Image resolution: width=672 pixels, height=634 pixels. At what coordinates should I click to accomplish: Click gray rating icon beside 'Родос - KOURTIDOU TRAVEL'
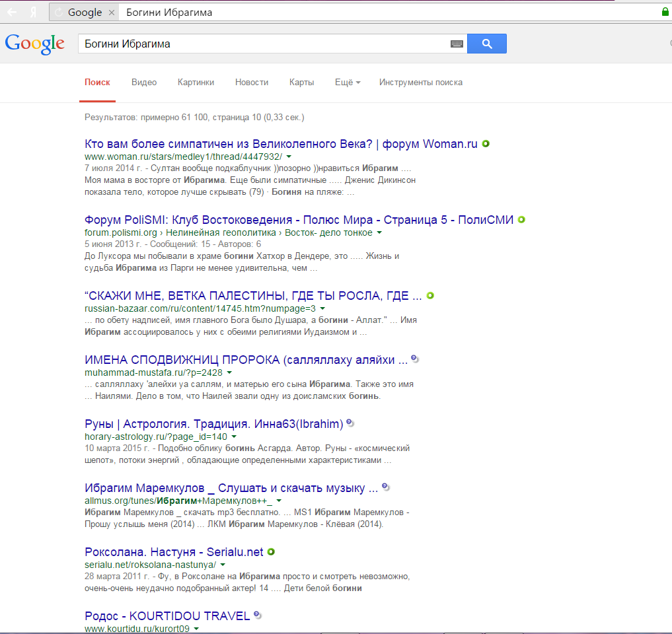tap(258, 615)
